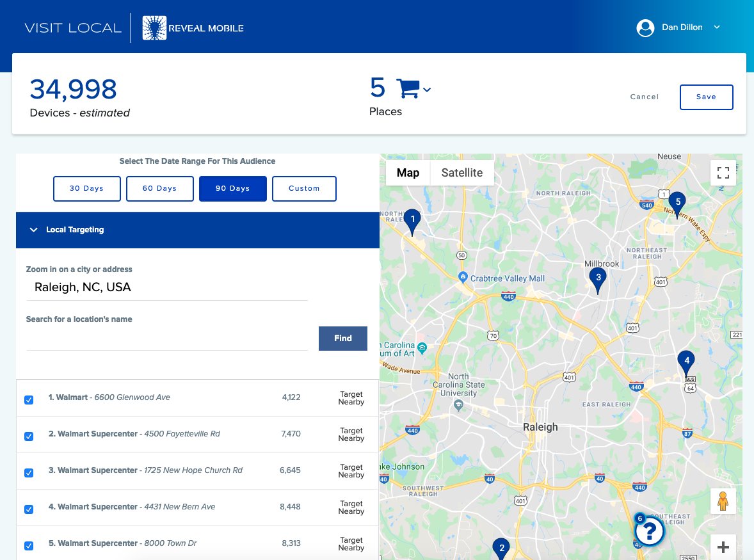
Task: Expand the Places cart dropdown chevron
Action: (427, 90)
